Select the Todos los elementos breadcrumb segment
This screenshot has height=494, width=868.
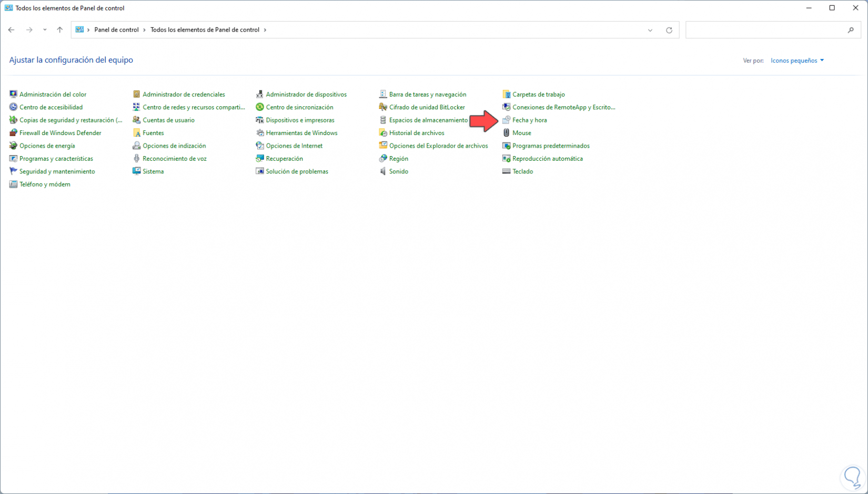coord(205,30)
